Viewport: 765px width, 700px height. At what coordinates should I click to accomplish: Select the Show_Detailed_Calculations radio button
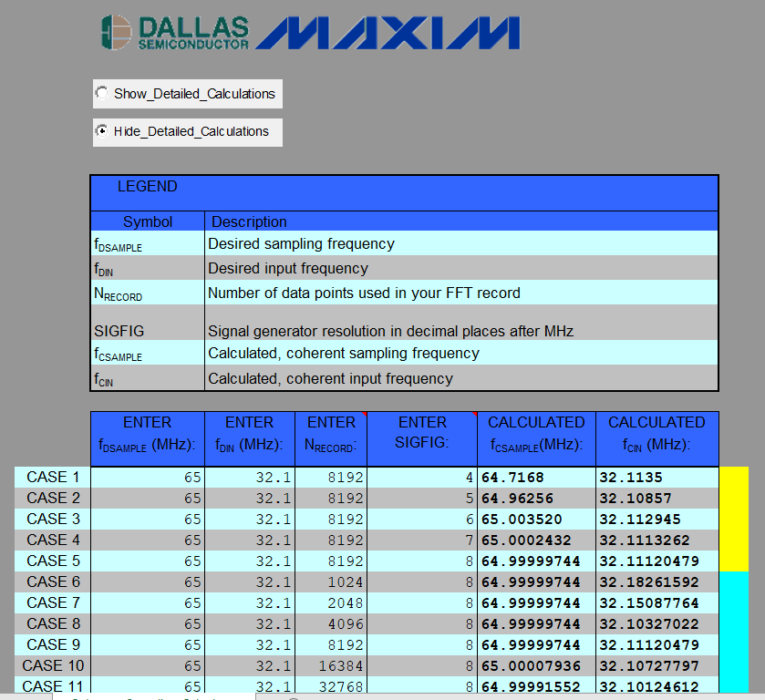pos(102,93)
